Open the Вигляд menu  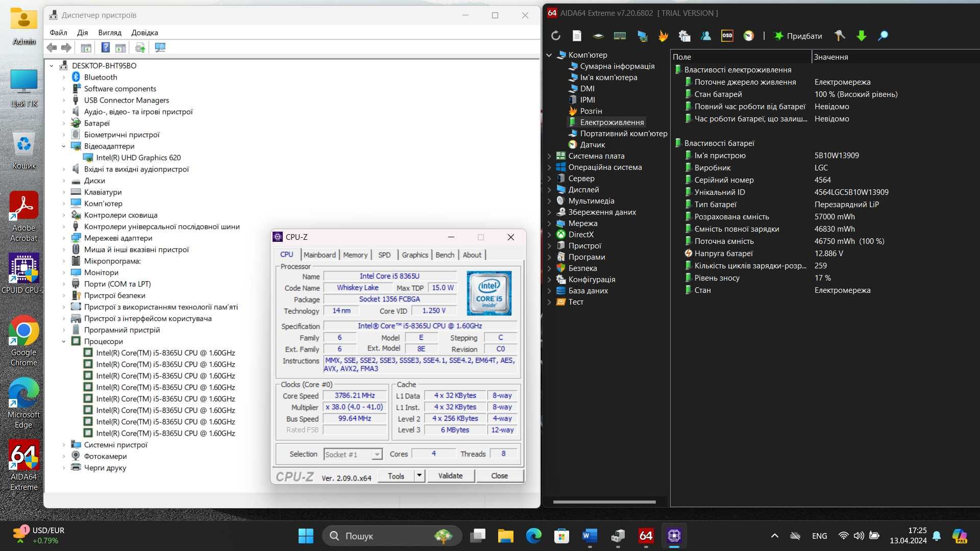click(x=110, y=32)
